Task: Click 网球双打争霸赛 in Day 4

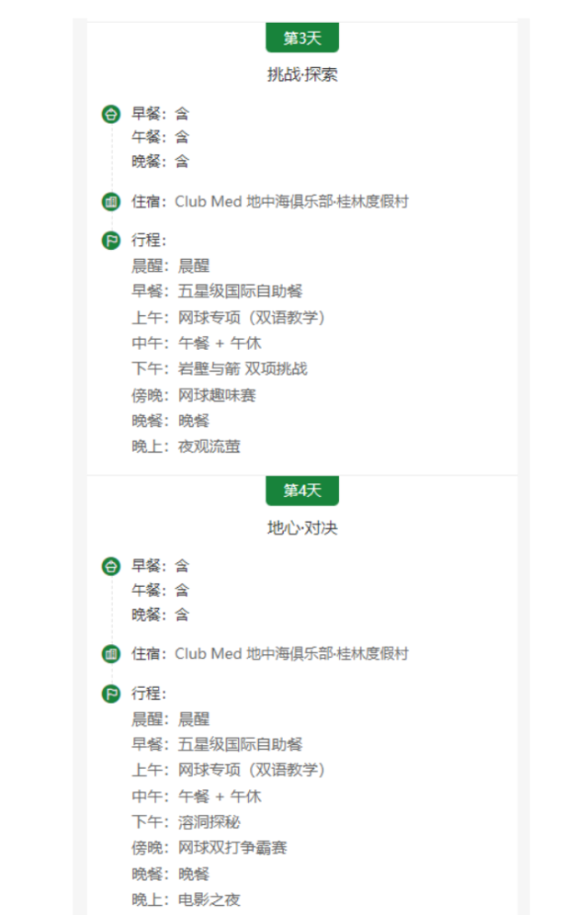Action: (232, 848)
